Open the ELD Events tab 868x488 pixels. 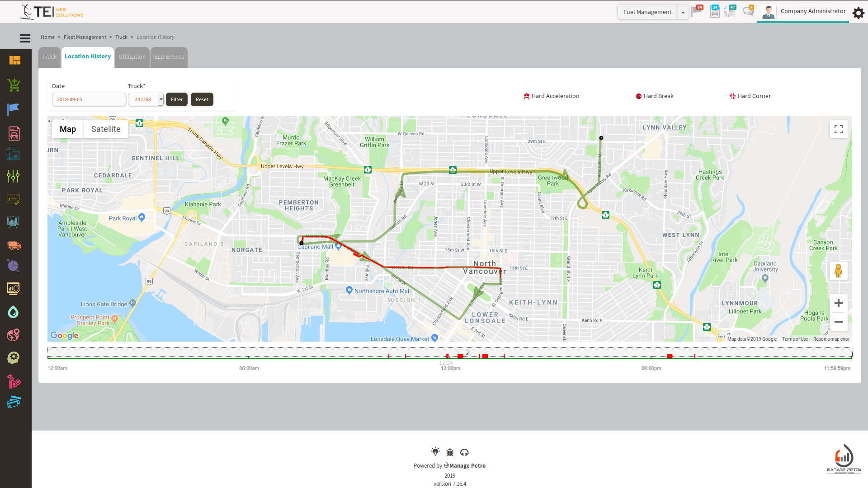coord(169,57)
